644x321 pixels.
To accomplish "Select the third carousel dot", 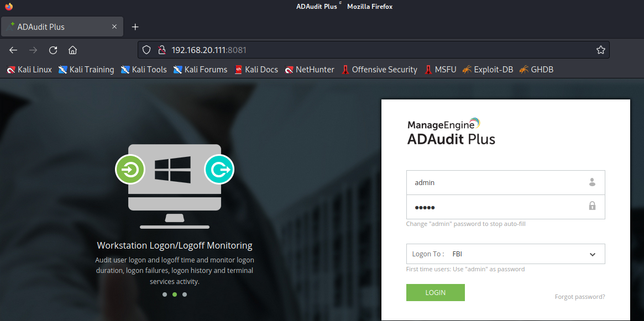I will click(x=185, y=294).
